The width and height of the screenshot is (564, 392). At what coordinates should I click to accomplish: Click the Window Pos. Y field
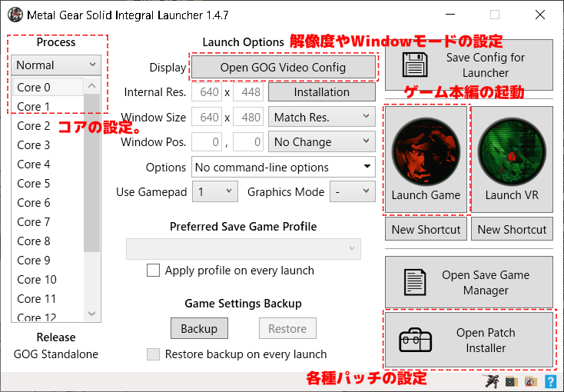[x=248, y=142]
